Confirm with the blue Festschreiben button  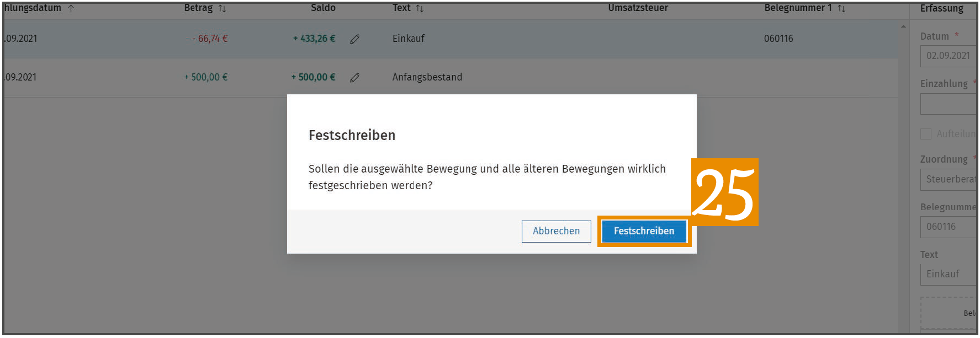pyautogui.click(x=644, y=231)
